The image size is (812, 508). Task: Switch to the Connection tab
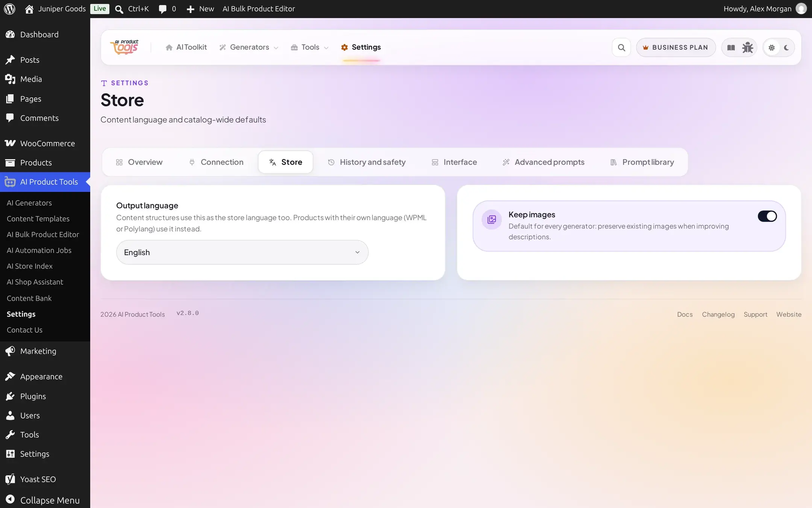click(217, 162)
